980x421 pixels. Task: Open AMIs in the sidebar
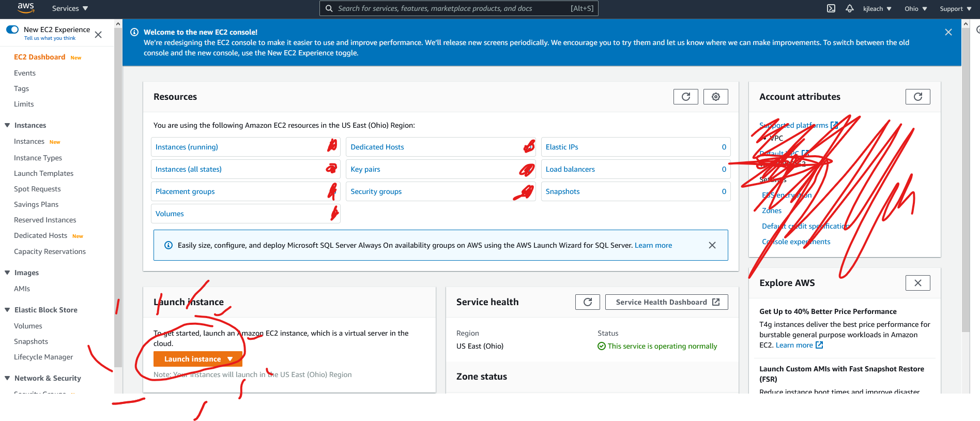pyautogui.click(x=22, y=289)
